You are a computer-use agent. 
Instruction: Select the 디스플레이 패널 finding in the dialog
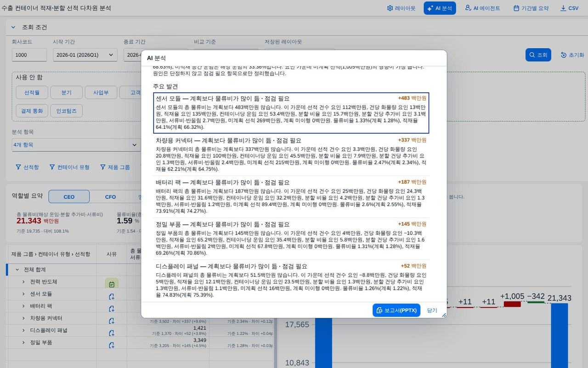pos(291,281)
